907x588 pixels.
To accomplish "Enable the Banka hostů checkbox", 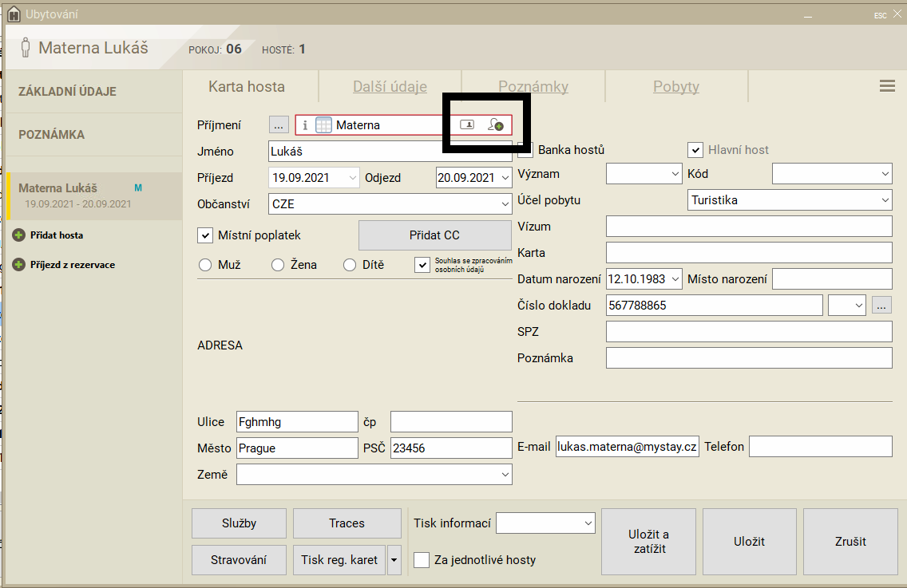I will [525, 150].
